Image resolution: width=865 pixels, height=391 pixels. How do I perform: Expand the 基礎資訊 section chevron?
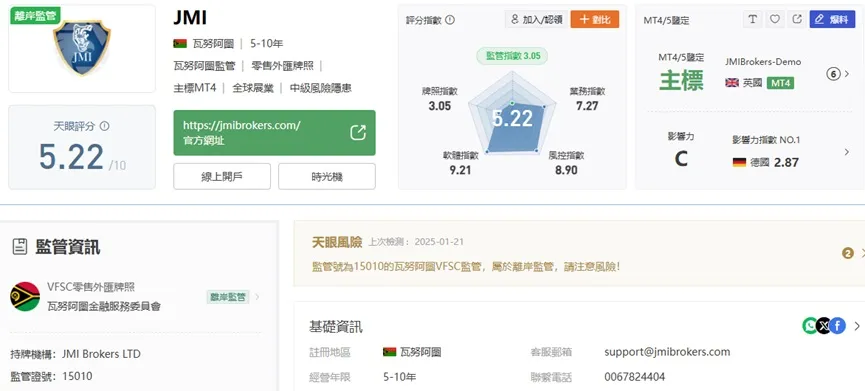857,326
